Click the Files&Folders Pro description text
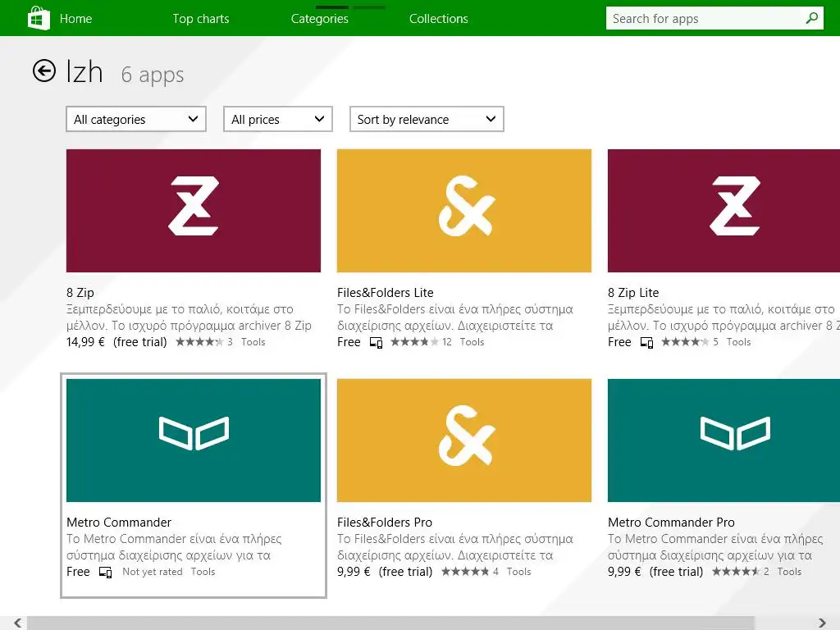 [455, 547]
